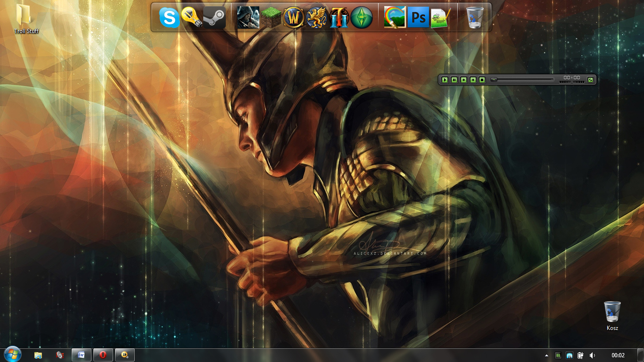Show hidden system tray icons
The height and width of the screenshot is (362, 644).
[547, 355]
